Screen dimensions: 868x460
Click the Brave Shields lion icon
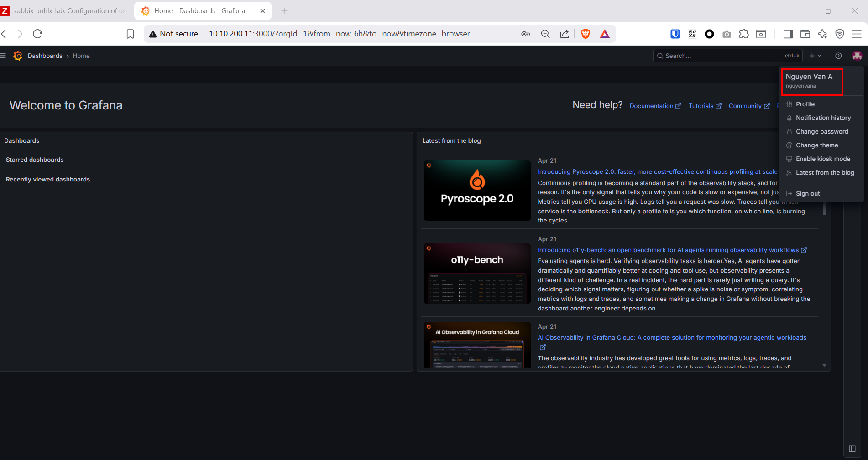pos(586,34)
